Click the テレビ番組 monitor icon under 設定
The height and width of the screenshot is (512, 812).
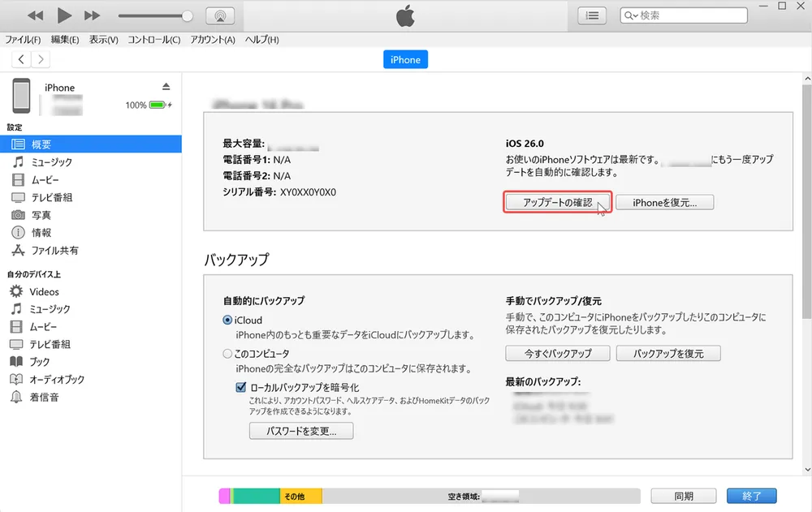[x=18, y=197]
